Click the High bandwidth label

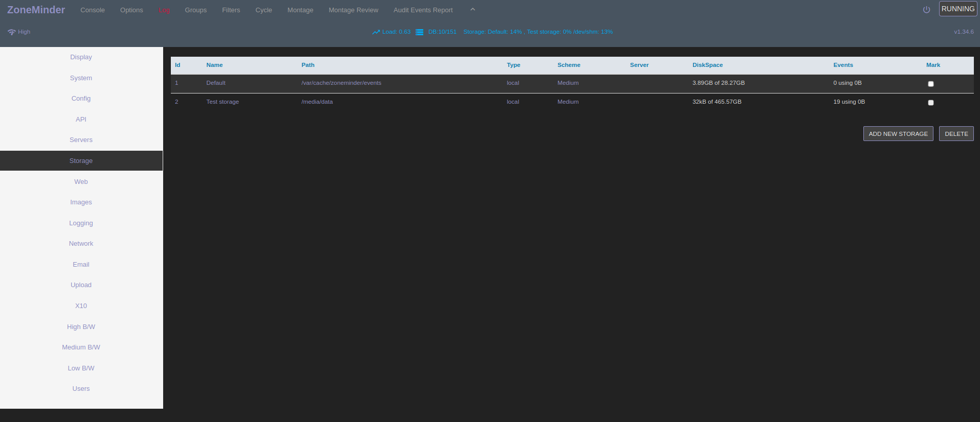[24, 32]
